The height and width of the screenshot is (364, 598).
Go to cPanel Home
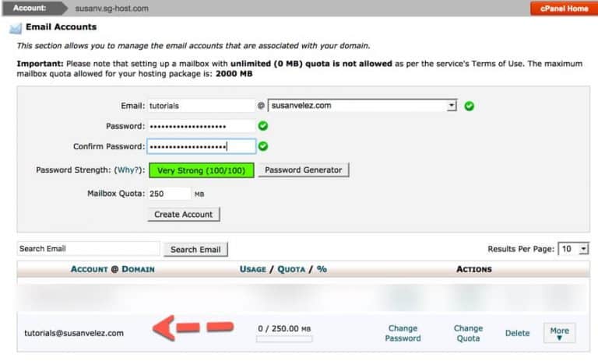559,9
